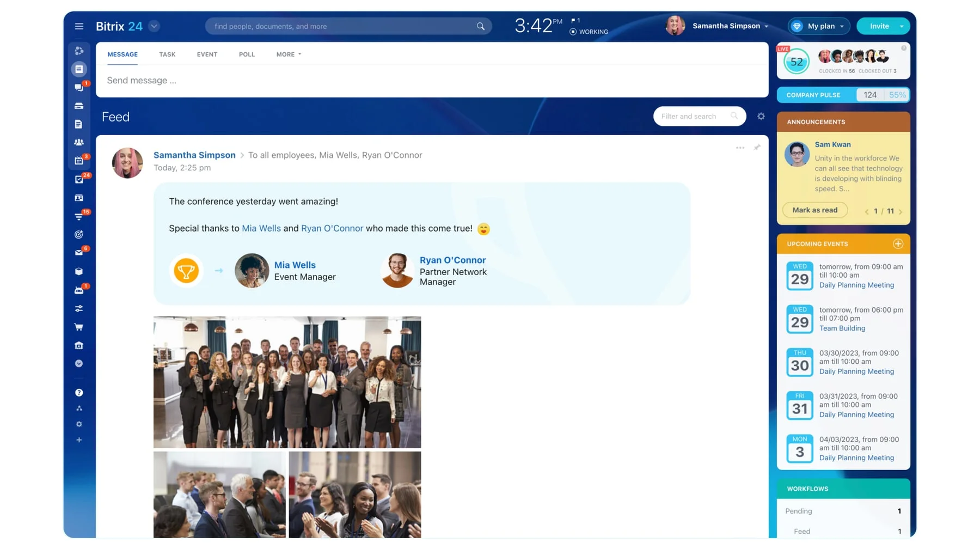Open the online store cart icon

79,327
